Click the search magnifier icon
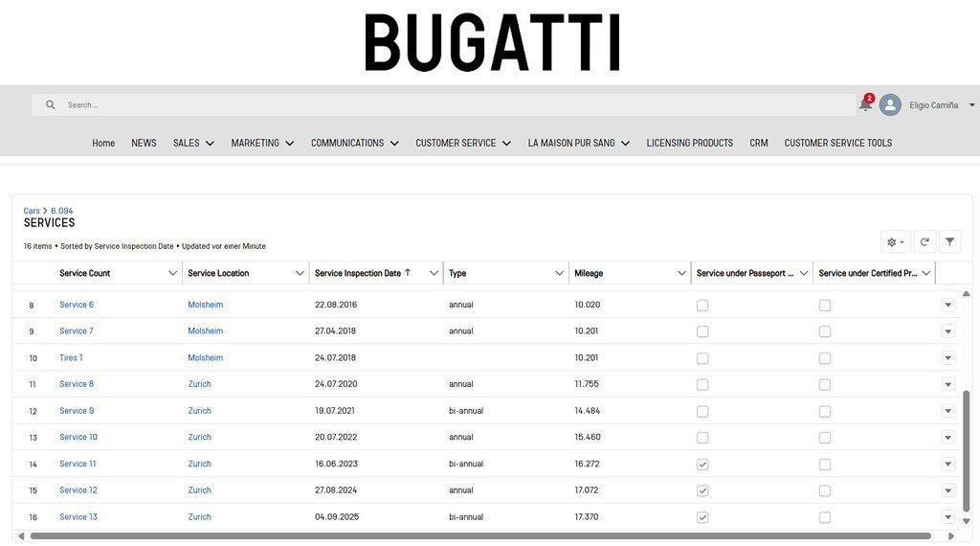The width and height of the screenshot is (980, 546). click(50, 104)
